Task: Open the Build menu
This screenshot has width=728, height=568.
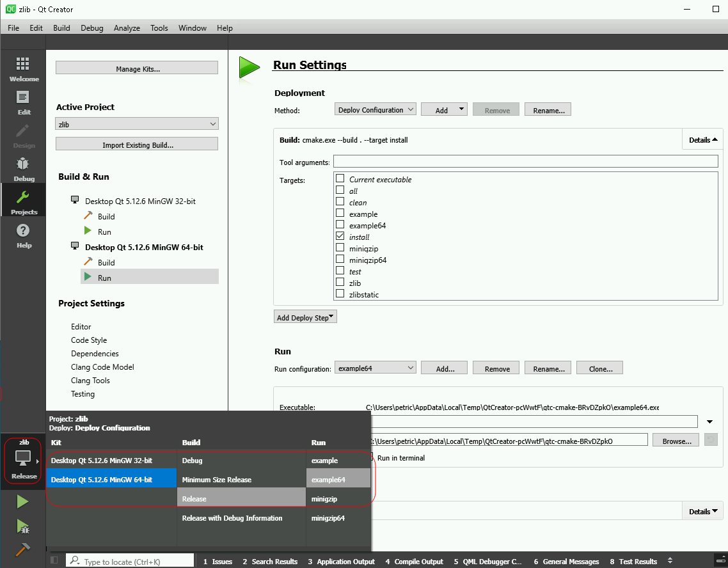Action: tap(61, 28)
